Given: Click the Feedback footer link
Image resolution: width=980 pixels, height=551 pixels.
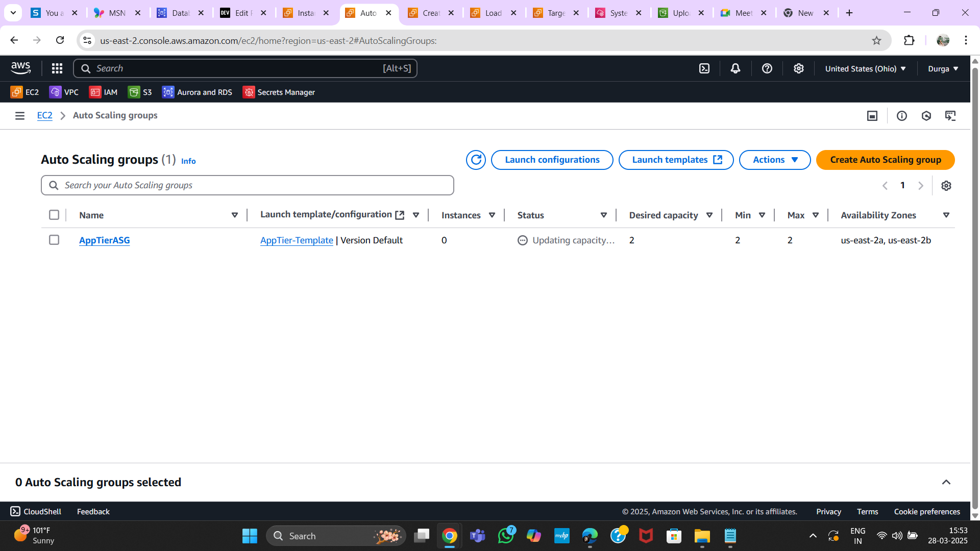Looking at the screenshot, I should click(x=93, y=511).
